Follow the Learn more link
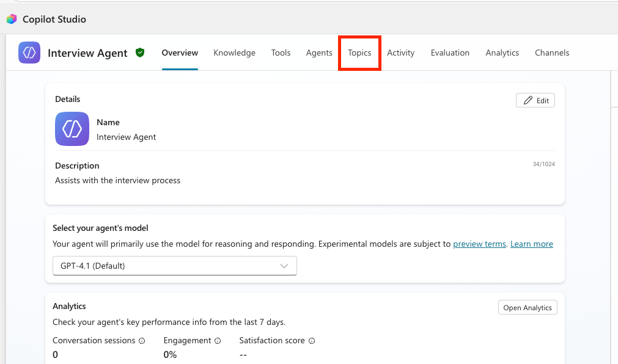Image resolution: width=618 pixels, height=364 pixels. [x=531, y=244]
